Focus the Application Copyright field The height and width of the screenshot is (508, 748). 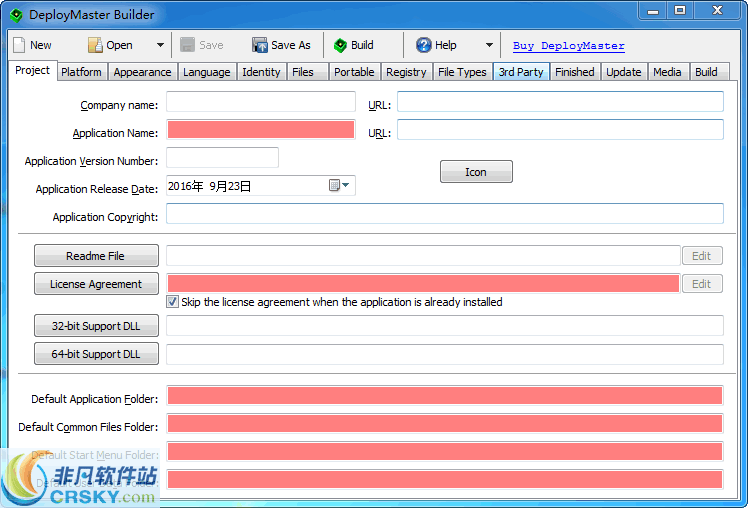[445, 213]
